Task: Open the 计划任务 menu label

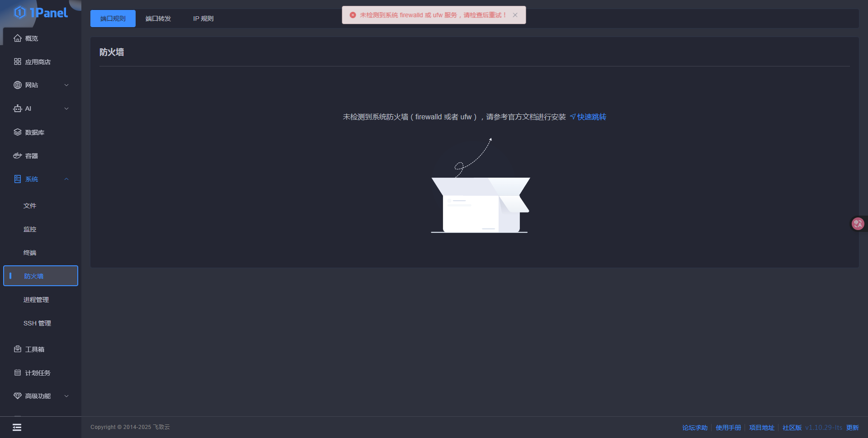Action: click(x=38, y=373)
